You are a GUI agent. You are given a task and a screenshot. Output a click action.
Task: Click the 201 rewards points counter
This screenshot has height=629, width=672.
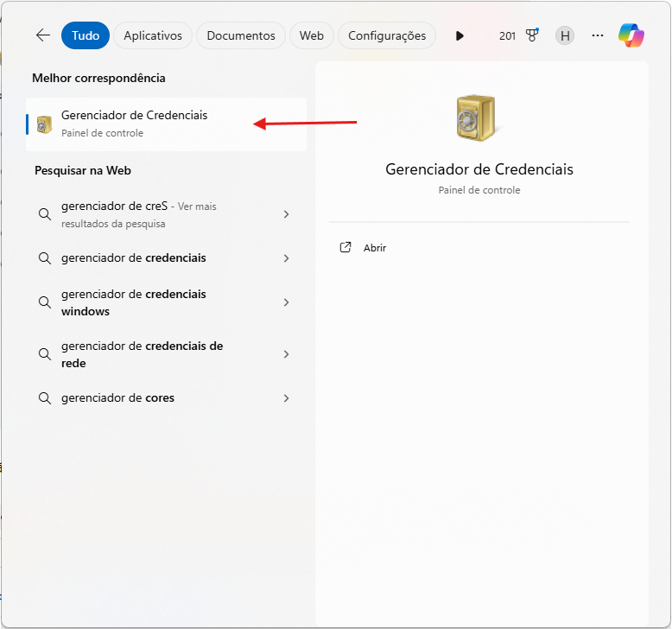click(x=508, y=35)
